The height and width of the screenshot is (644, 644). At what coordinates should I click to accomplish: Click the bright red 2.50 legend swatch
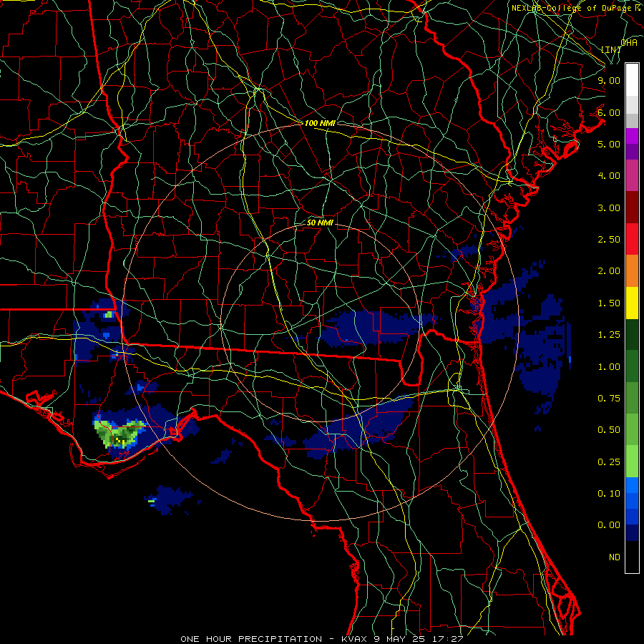(632, 239)
